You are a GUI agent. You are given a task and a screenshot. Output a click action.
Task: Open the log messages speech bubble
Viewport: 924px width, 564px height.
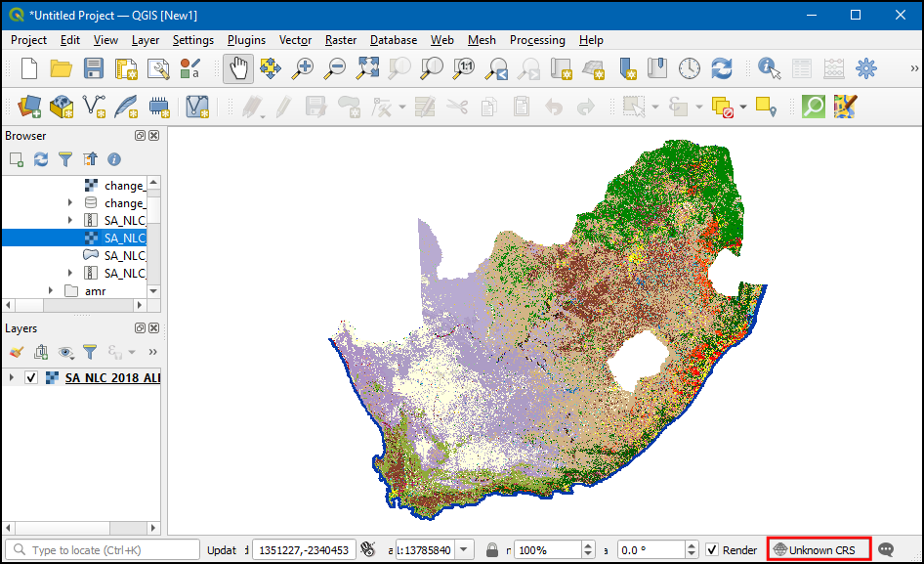tap(886, 549)
